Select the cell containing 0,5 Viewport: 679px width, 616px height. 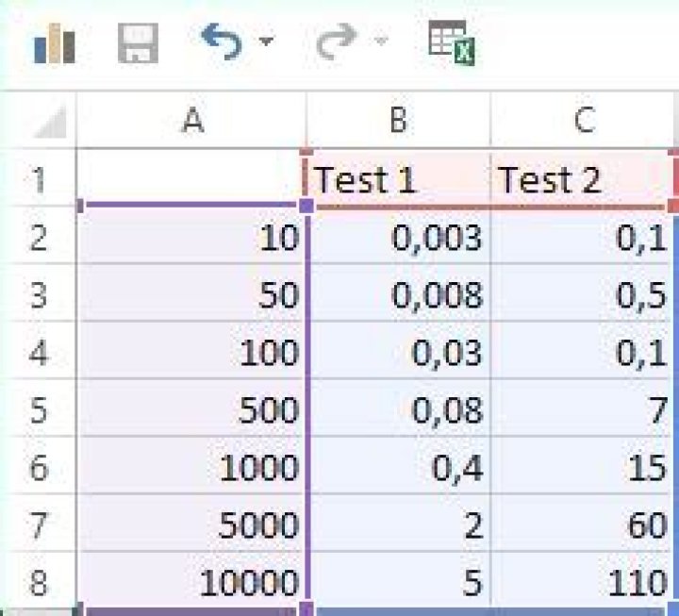(583, 293)
